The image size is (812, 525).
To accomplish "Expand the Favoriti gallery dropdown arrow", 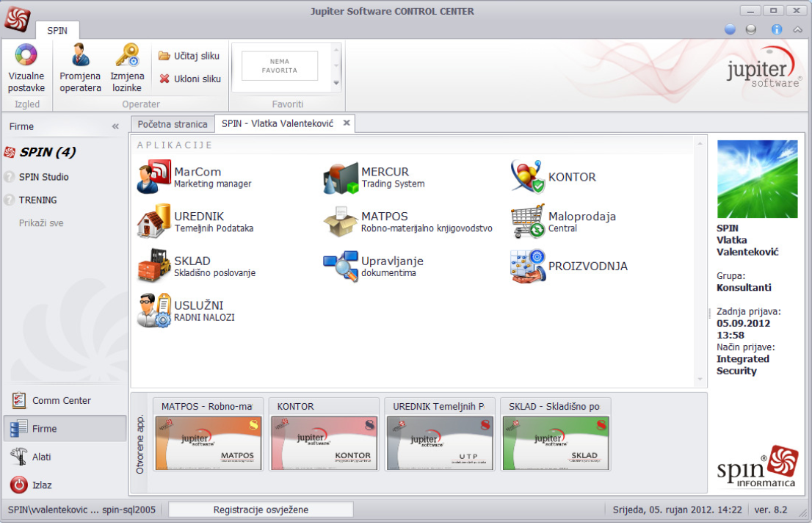I will click(336, 83).
